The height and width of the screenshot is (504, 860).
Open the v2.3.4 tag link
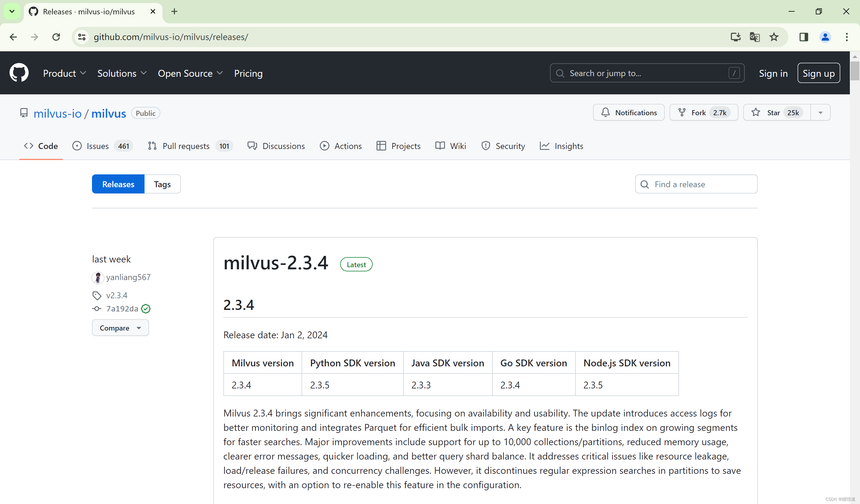[117, 295]
